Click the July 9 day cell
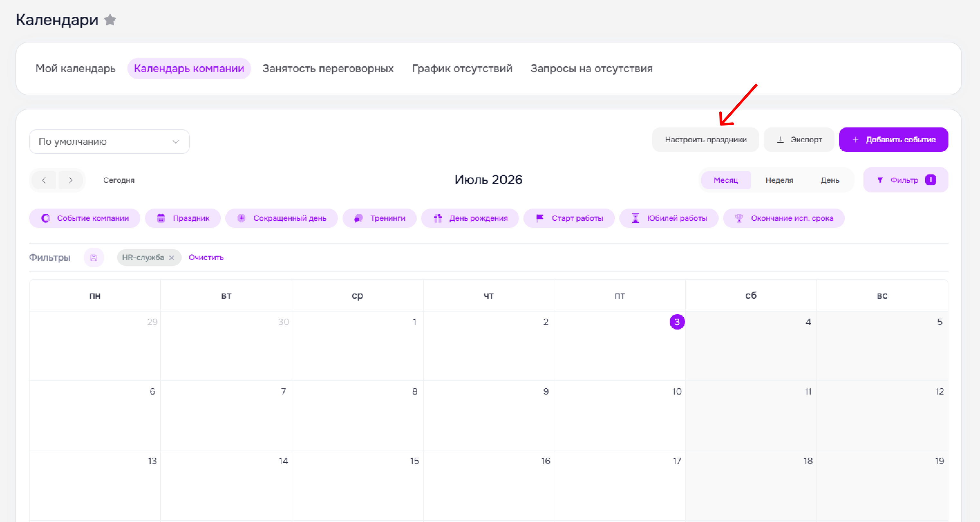 488,416
